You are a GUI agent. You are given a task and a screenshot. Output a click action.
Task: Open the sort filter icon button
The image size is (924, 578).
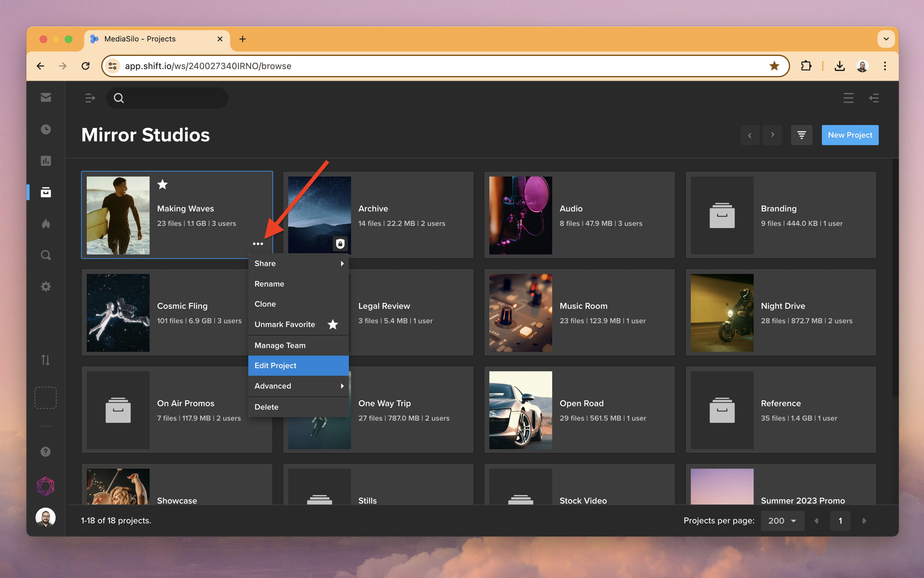point(801,135)
